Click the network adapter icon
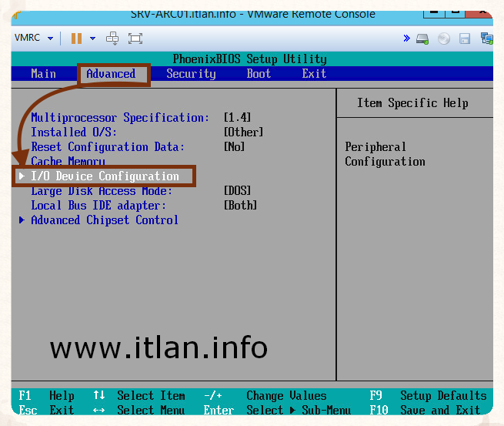This screenshot has height=426, width=504. click(x=486, y=38)
